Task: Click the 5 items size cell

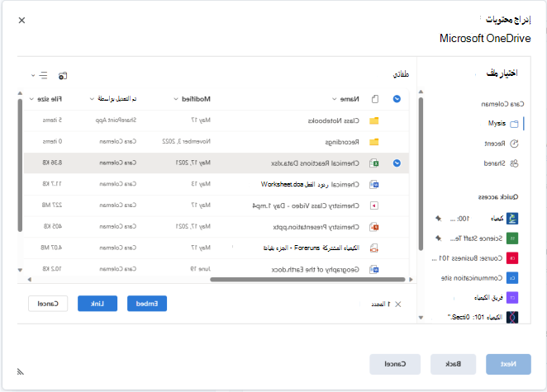Action: [52, 120]
